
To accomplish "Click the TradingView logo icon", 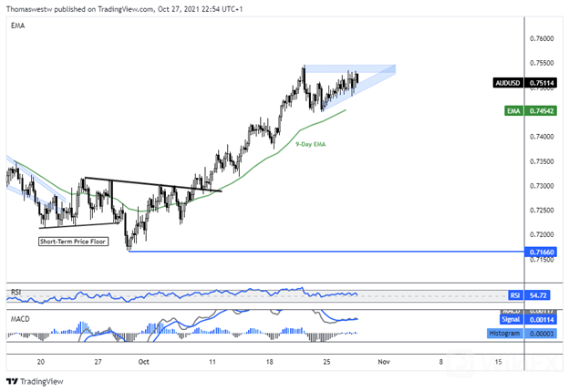I will tap(13, 380).
